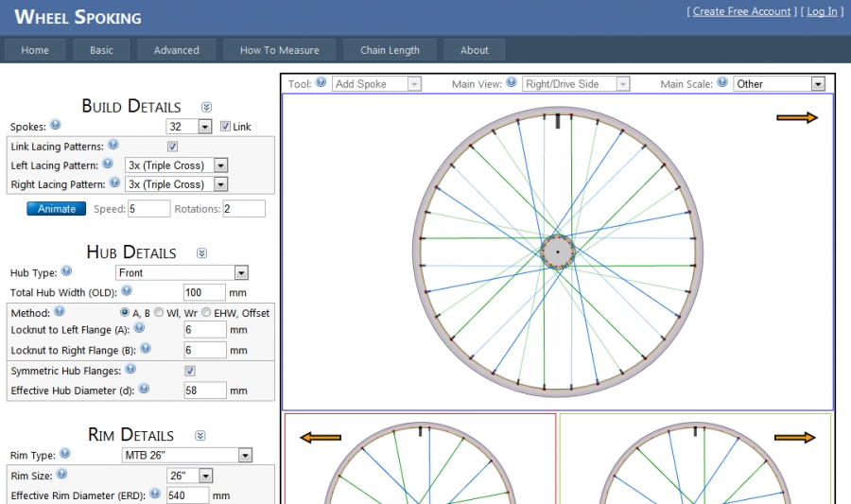Collapse the Rim Details section
Screen dimensions: 851x504
(x=200, y=436)
